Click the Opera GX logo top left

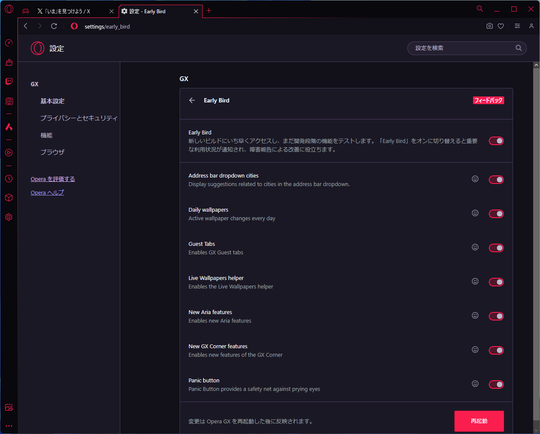[x=9, y=9]
